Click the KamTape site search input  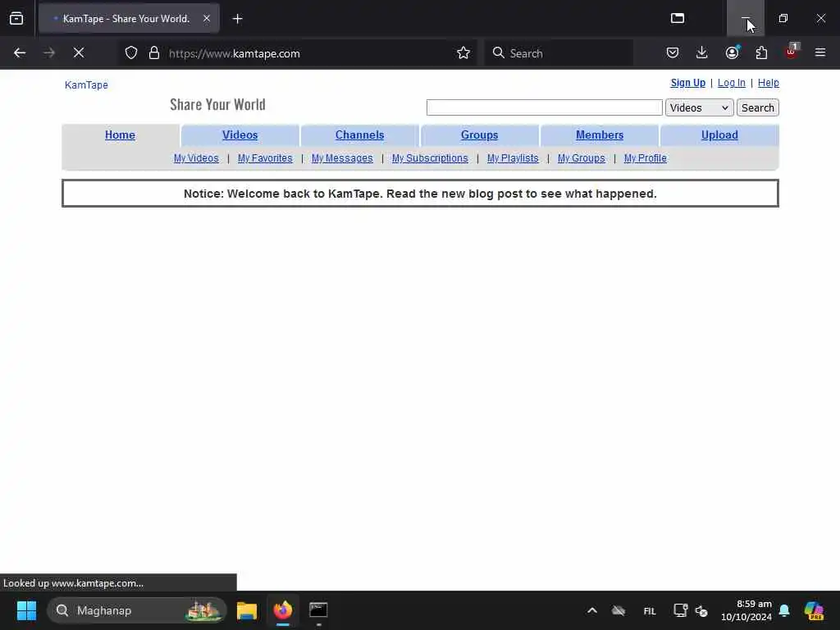point(545,107)
